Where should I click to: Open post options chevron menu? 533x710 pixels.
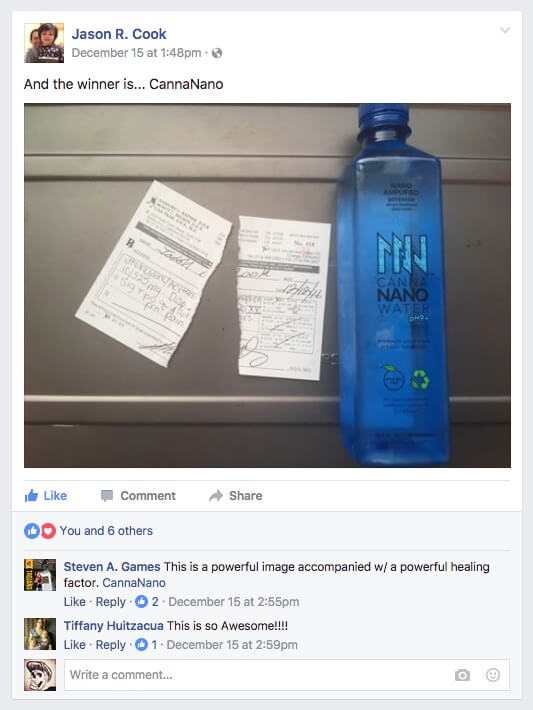coord(504,30)
